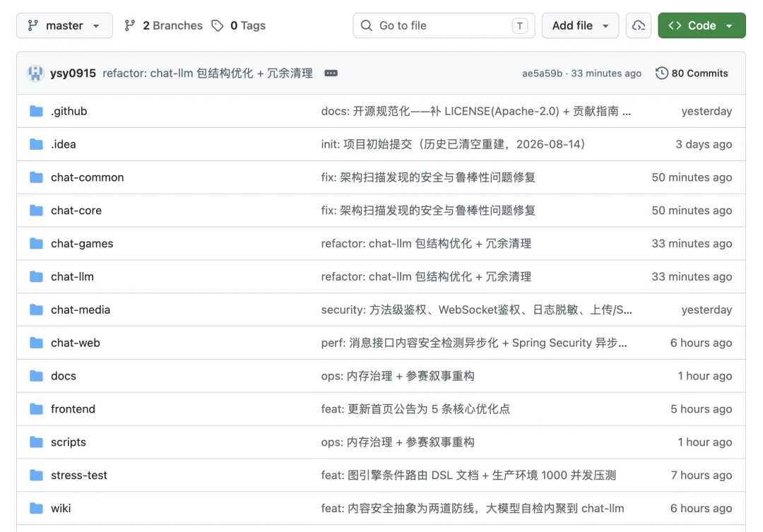Click the folder icon beside .github

point(36,111)
